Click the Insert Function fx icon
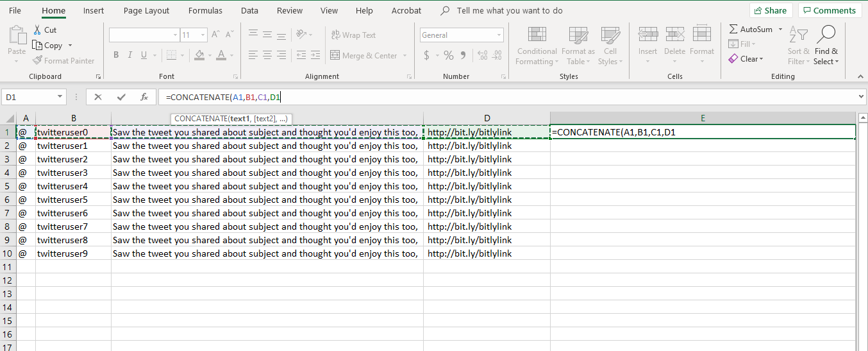 [144, 97]
